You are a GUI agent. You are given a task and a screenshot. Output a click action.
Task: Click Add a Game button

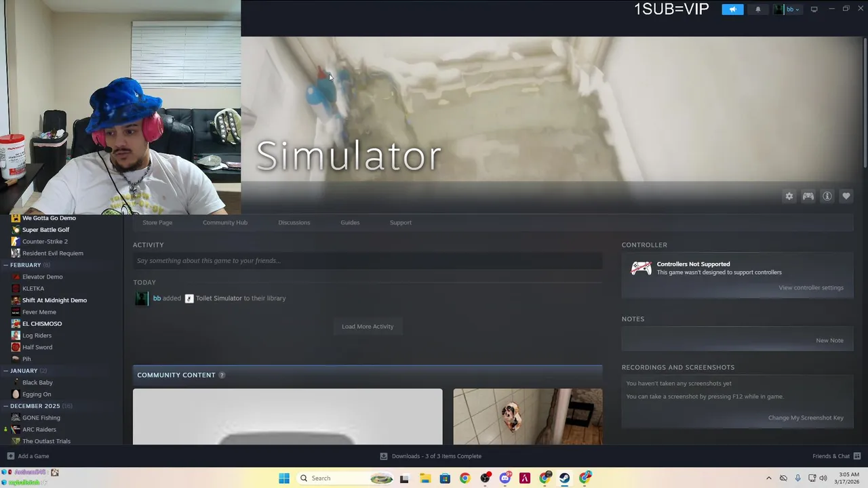click(x=28, y=456)
